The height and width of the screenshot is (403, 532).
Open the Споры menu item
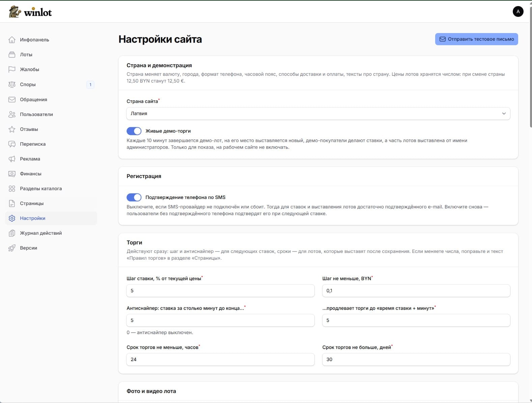(51, 84)
